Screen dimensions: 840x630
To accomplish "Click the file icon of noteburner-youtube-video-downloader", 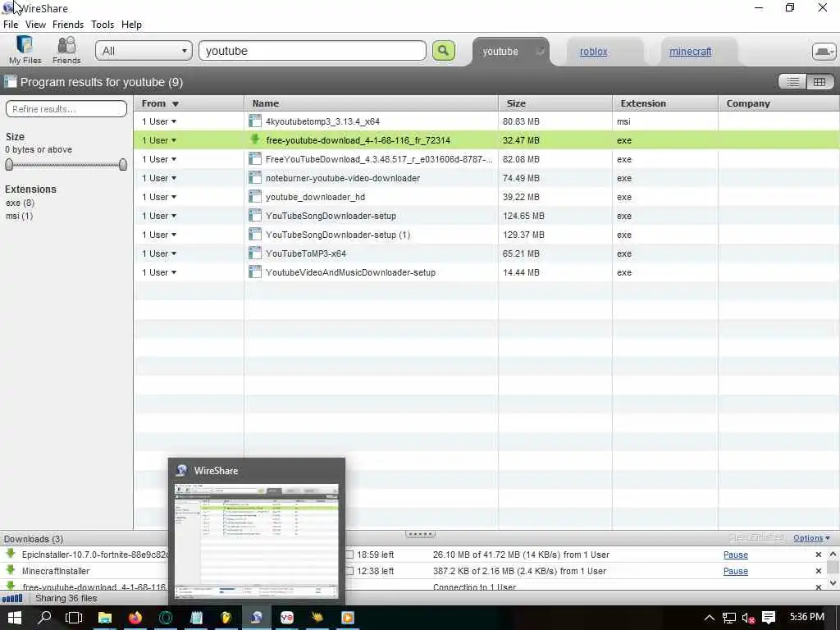I will [x=256, y=177].
